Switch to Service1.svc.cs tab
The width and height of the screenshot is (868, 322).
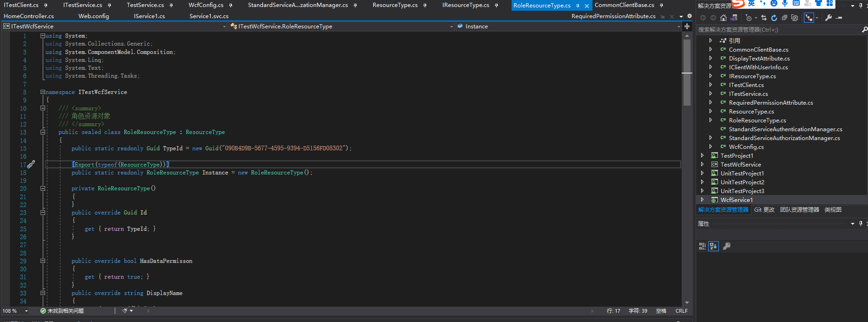click(209, 16)
